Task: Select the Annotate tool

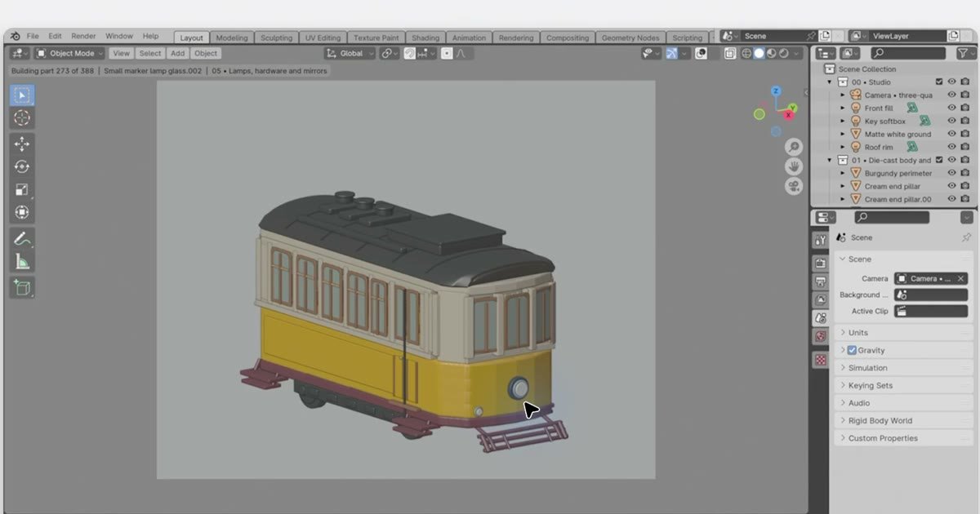Action: (22, 239)
